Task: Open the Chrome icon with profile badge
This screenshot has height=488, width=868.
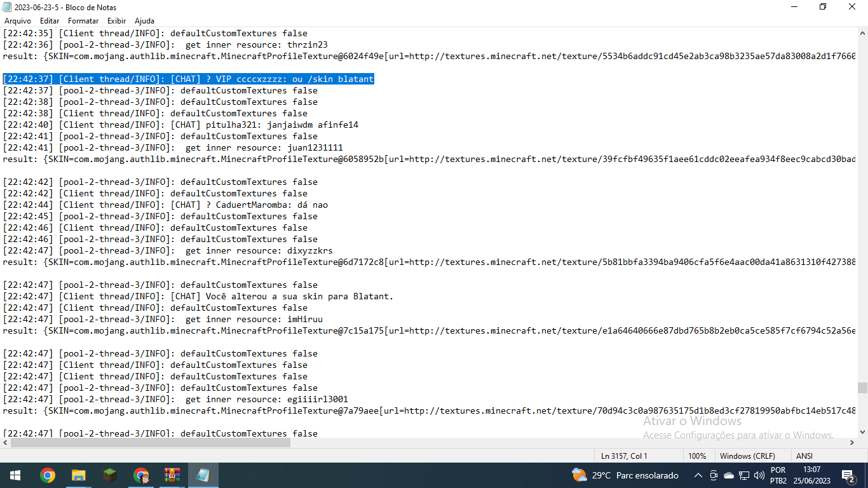Action: point(141,475)
